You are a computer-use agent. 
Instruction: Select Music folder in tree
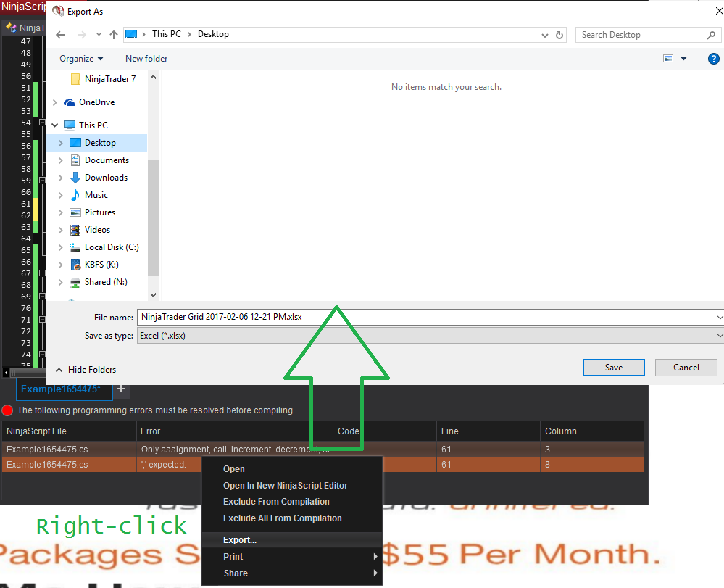click(x=96, y=195)
